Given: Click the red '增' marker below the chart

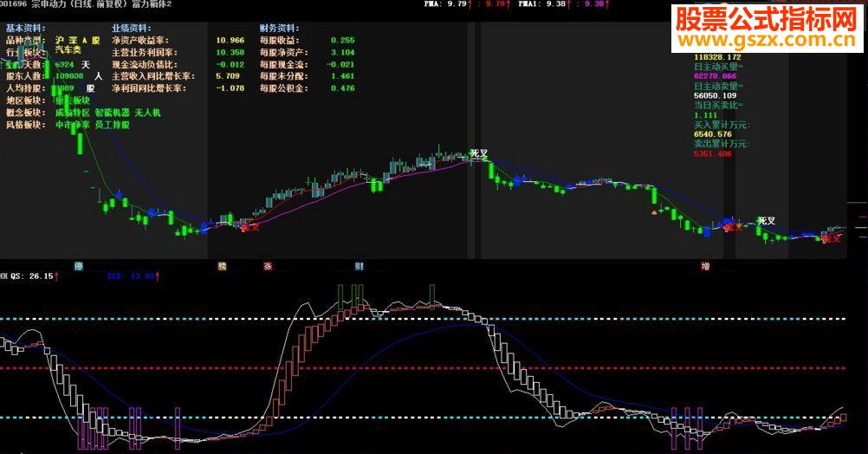Looking at the screenshot, I should [705, 266].
